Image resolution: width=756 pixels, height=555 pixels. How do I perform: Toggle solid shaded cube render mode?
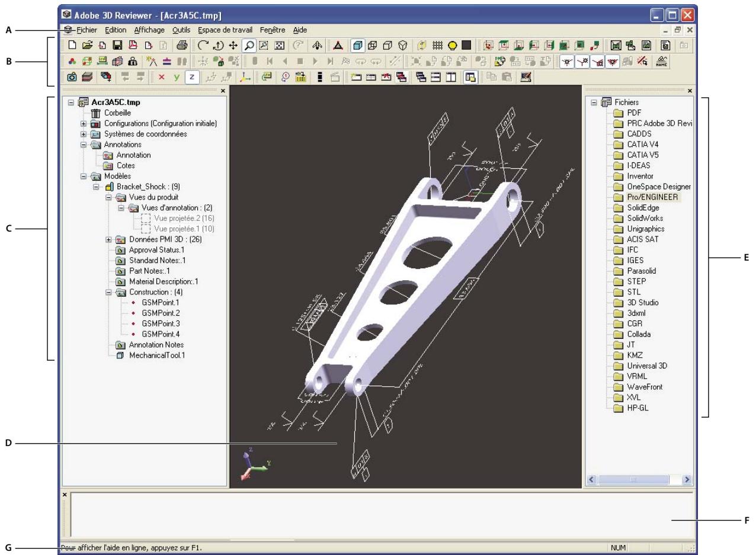(x=358, y=44)
